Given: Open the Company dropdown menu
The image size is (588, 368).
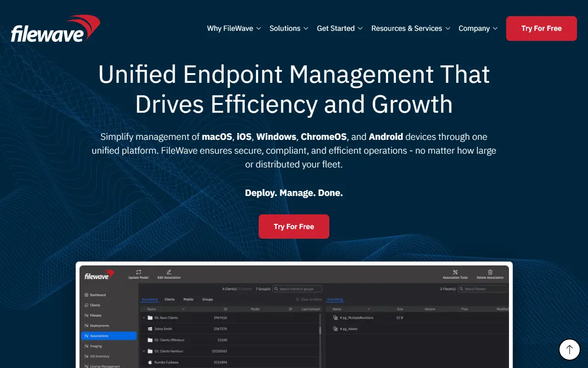Looking at the screenshot, I should coord(478,29).
